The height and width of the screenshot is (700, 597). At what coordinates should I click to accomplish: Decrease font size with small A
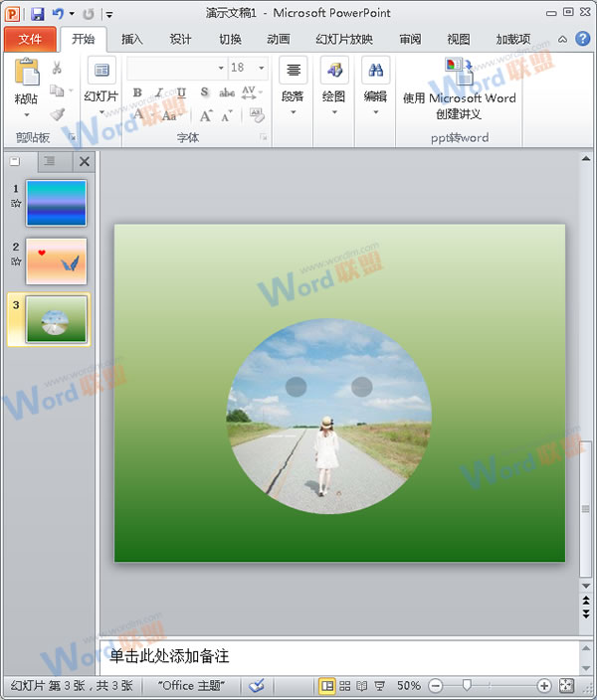tap(228, 116)
